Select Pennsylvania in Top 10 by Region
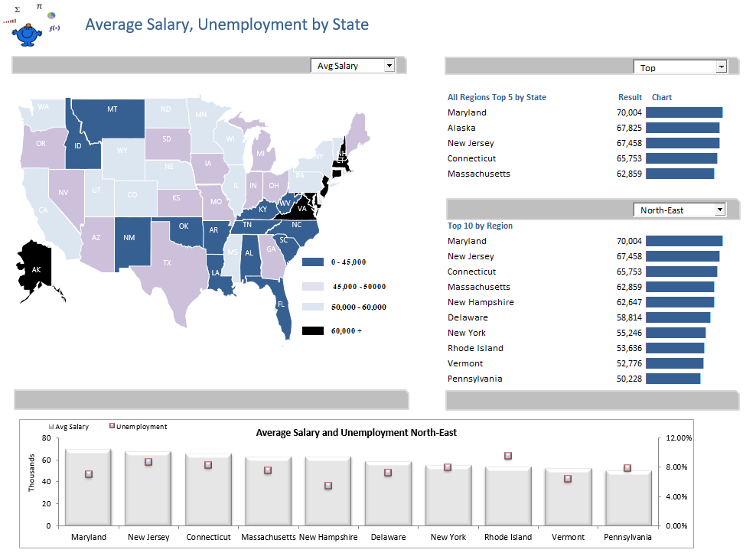This screenshot has height=553, width=756. tap(474, 379)
